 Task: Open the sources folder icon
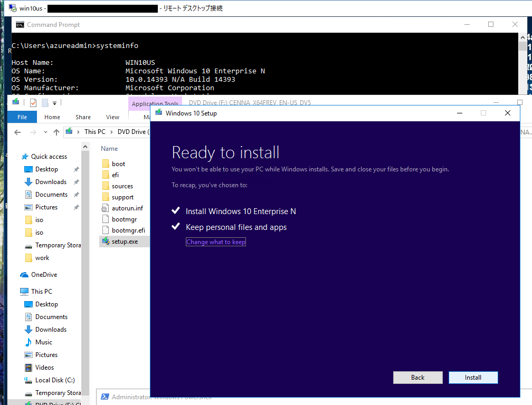[x=106, y=186]
